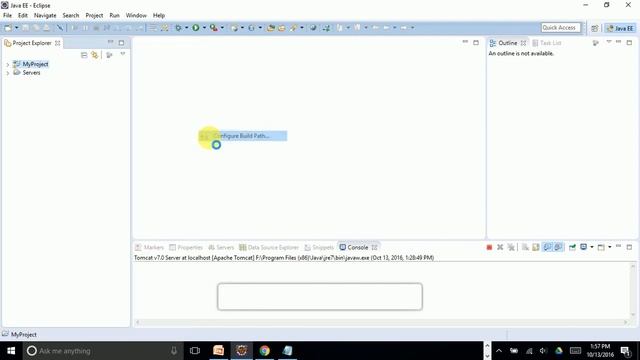Switch to the Snippets tab
The height and width of the screenshot is (360, 640).
319,247
